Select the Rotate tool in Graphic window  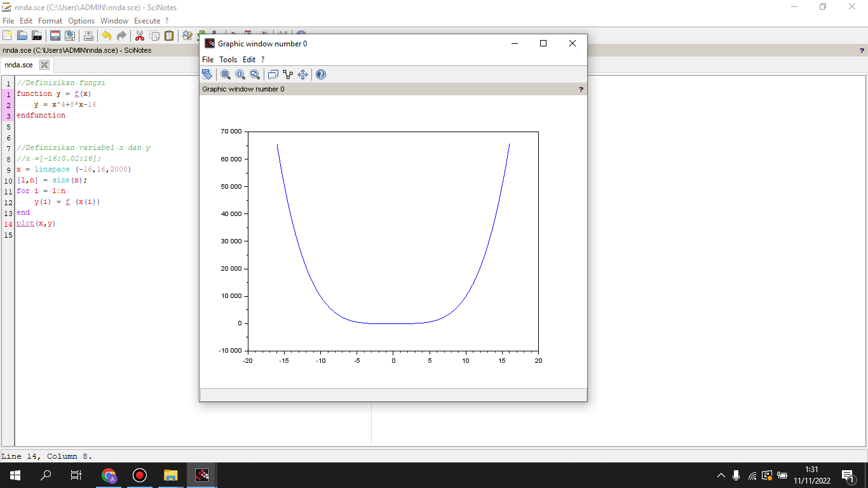[x=207, y=74]
